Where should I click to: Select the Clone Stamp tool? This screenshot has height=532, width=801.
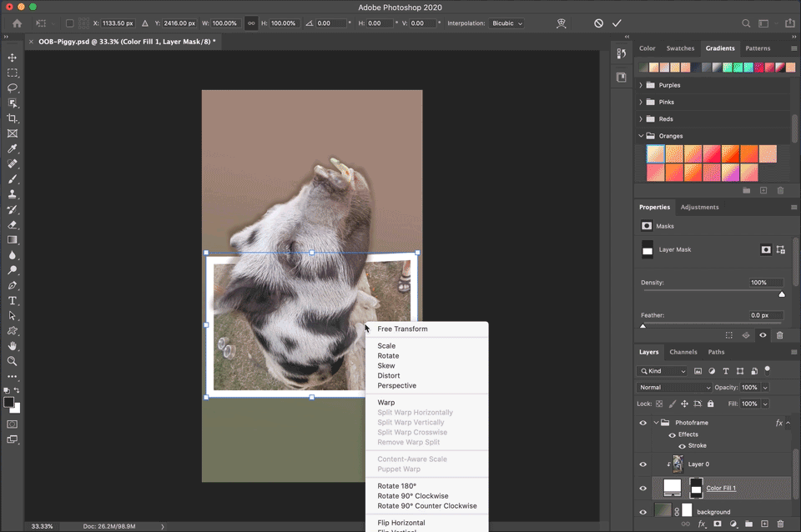[13, 194]
